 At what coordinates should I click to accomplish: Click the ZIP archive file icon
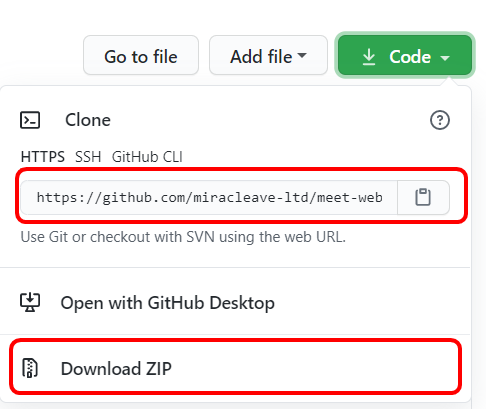point(30,368)
